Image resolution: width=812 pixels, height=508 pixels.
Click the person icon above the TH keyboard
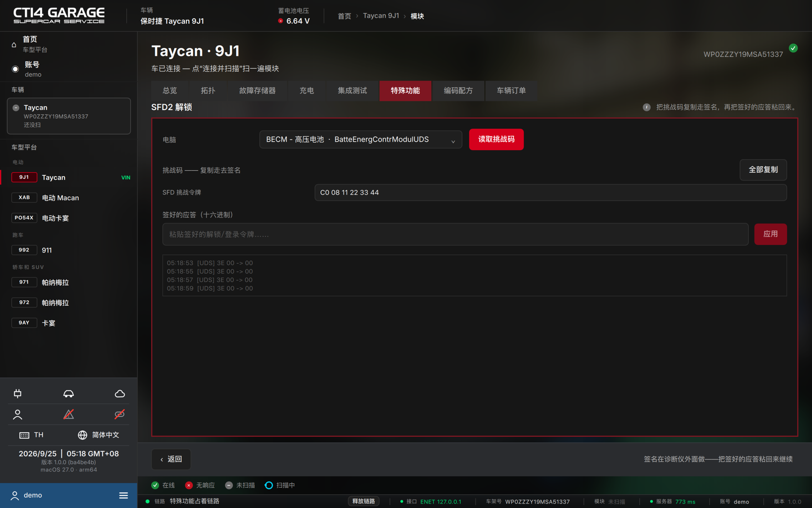coord(18,415)
